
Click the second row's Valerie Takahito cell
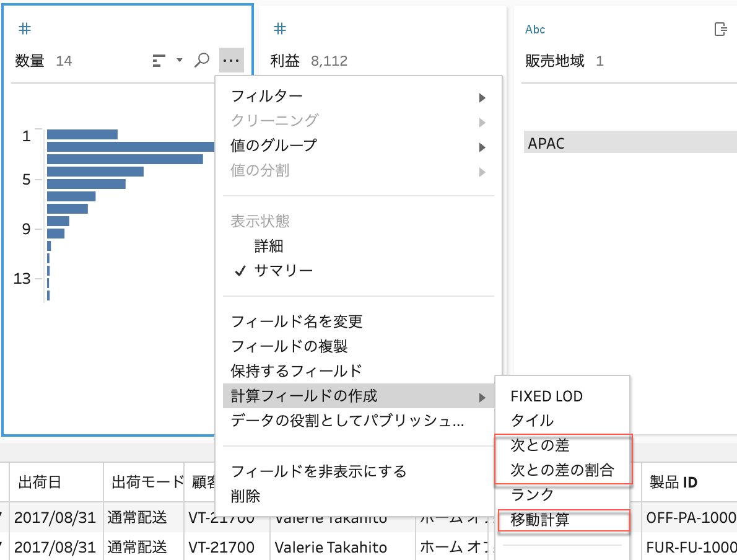click(x=342, y=548)
